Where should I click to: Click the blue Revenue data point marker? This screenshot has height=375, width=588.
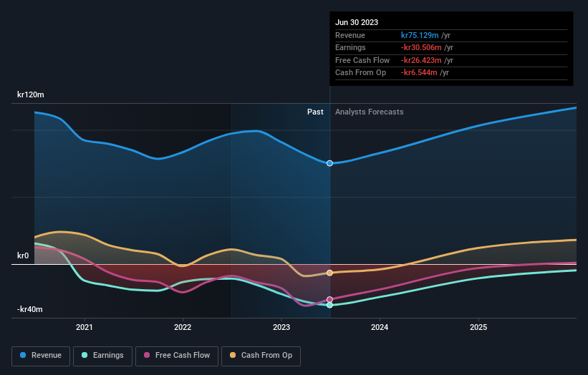pyautogui.click(x=329, y=163)
